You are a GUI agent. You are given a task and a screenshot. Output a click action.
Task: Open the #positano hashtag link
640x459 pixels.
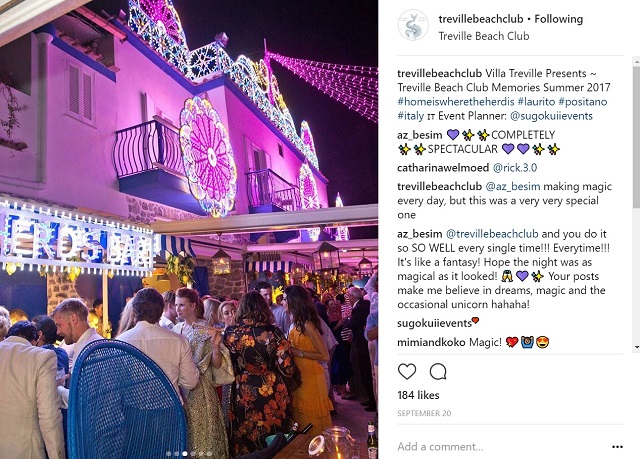point(583,102)
